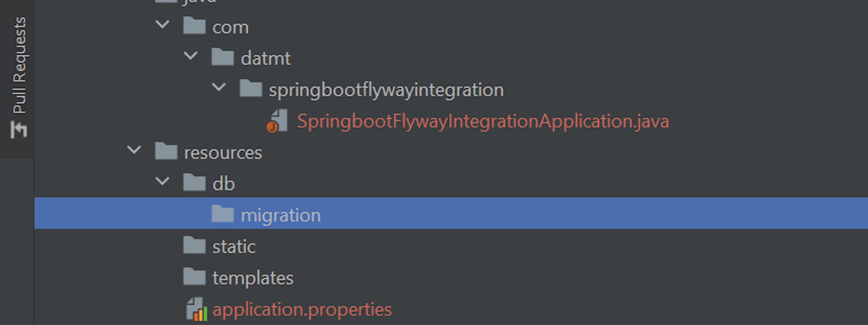Click the resources folder icon
868x325 pixels.
pyautogui.click(x=166, y=151)
